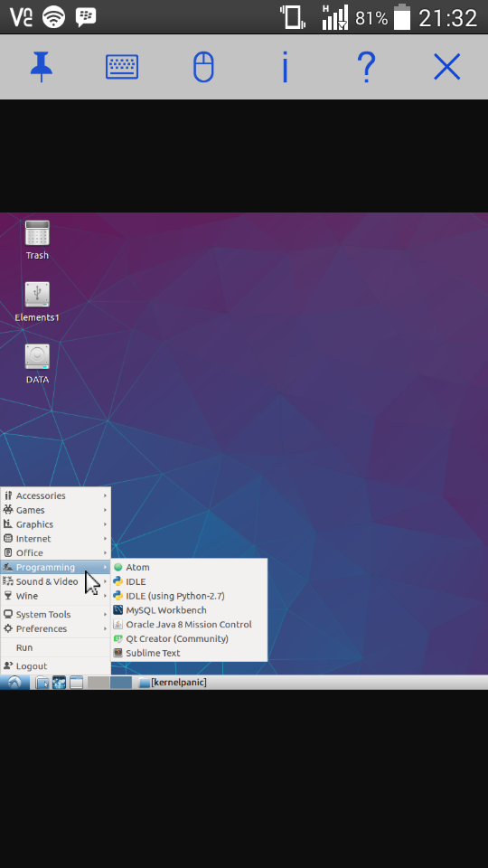The image size is (488, 868).
Task: Select the Trash desktop icon
Action: tap(37, 241)
